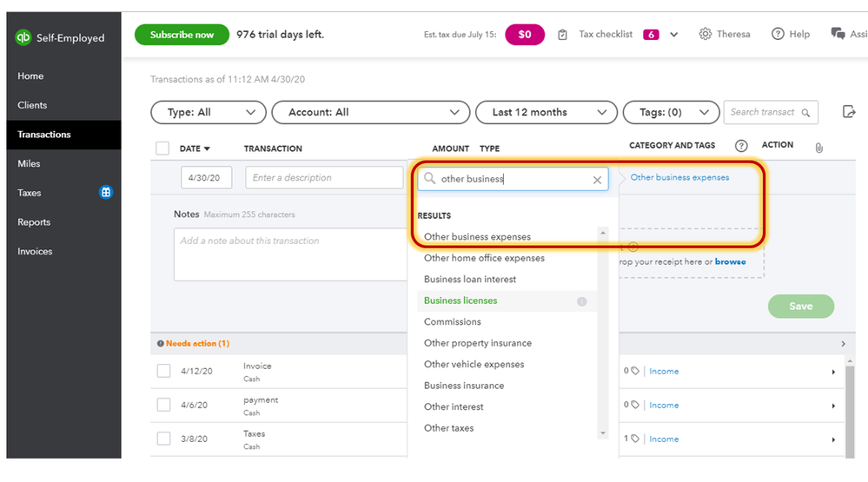Open action arrow for 4/12/20 Invoice row
The image size is (868, 482).
pos(833,372)
